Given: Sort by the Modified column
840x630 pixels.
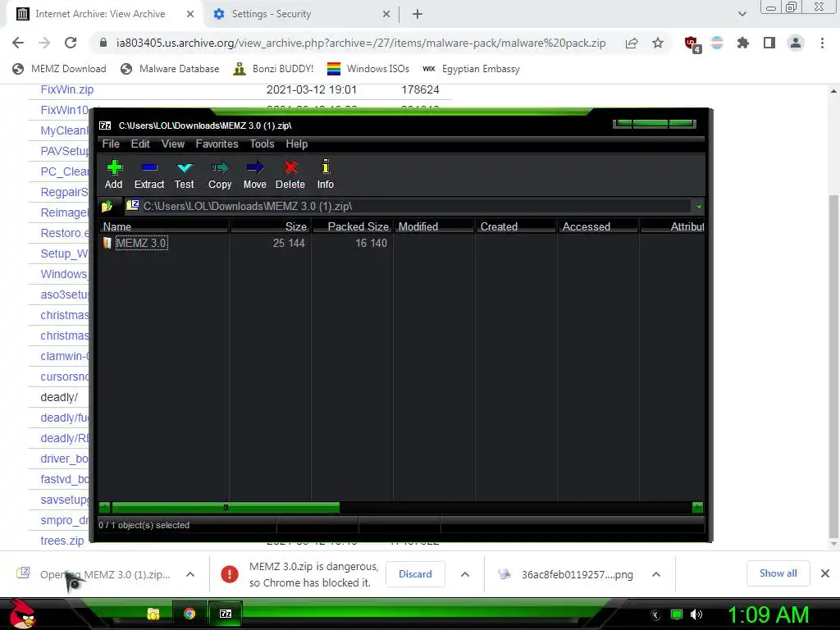Looking at the screenshot, I should click(x=434, y=226).
